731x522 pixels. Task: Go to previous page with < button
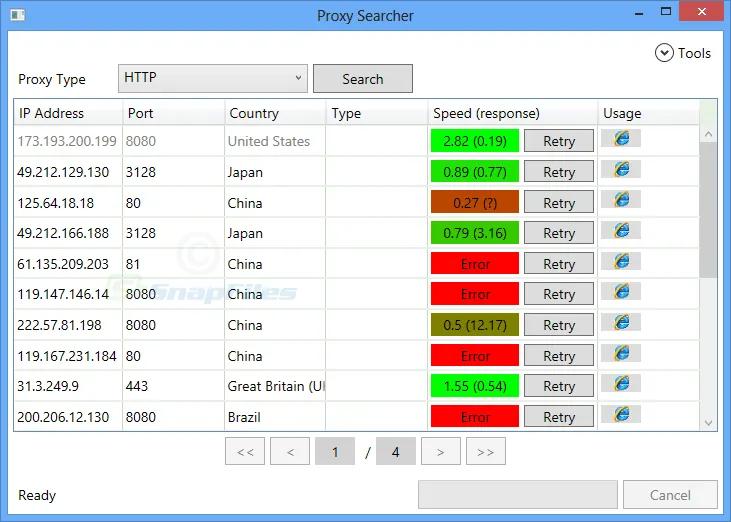tap(290, 451)
